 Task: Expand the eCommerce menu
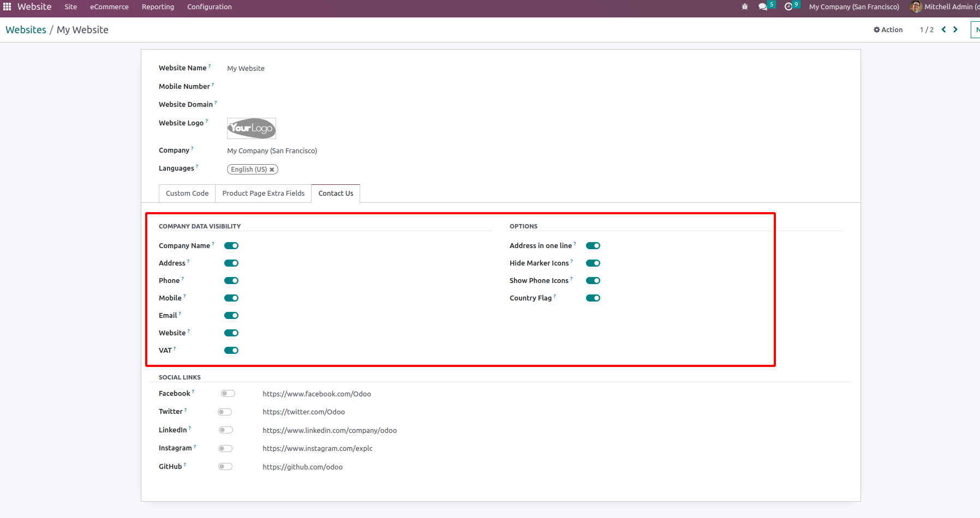[x=109, y=7]
